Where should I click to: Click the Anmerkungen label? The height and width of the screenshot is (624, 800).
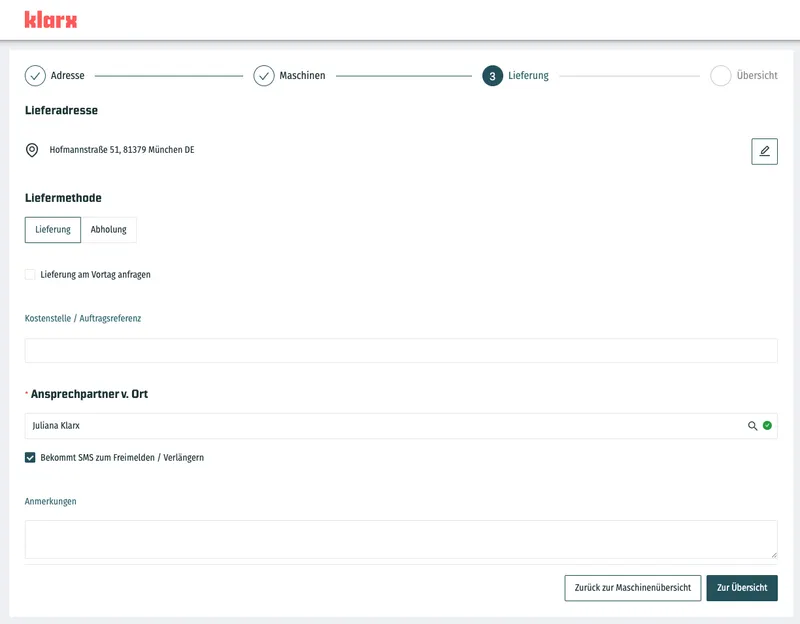pos(51,502)
